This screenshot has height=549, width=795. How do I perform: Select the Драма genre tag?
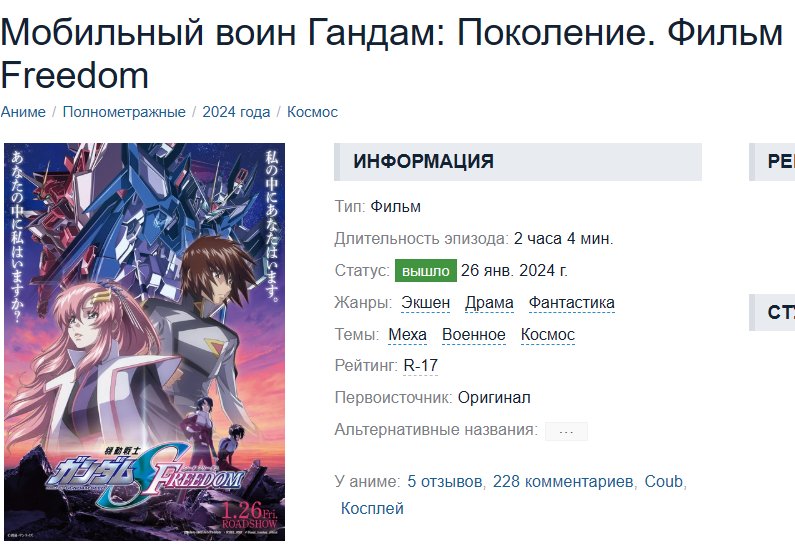pyautogui.click(x=489, y=303)
